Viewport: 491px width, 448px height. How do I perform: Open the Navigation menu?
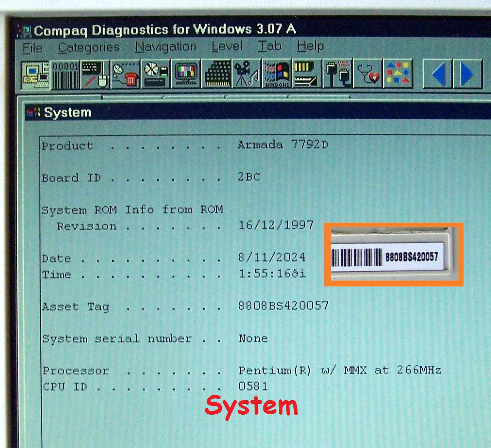(x=165, y=47)
